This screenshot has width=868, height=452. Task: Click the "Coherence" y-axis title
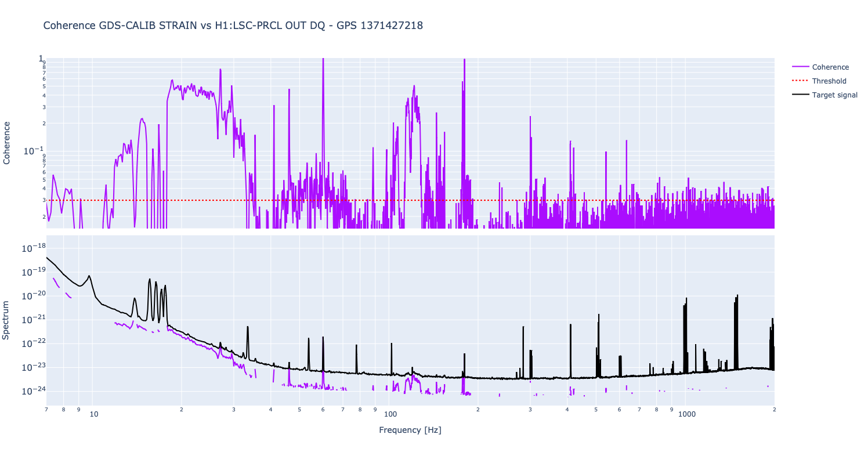[x=7, y=143]
